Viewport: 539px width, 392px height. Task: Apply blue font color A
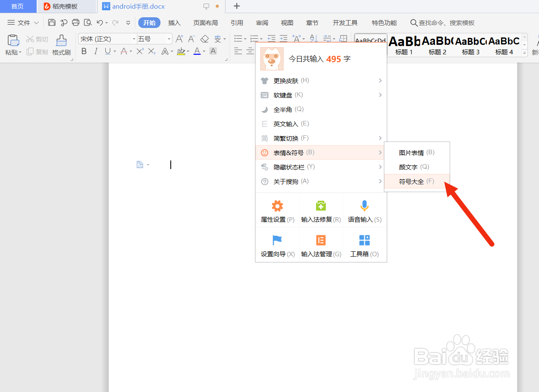[197, 51]
